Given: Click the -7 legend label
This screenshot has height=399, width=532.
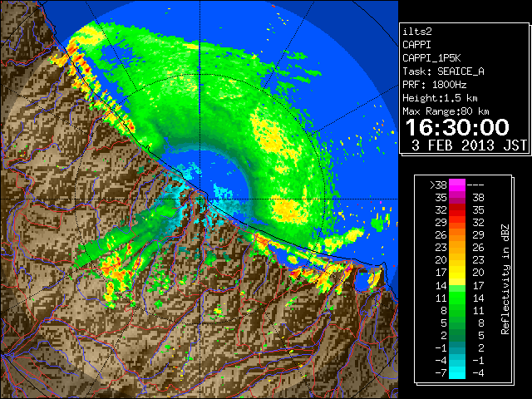Looking at the screenshot, I should [x=441, y=373].
